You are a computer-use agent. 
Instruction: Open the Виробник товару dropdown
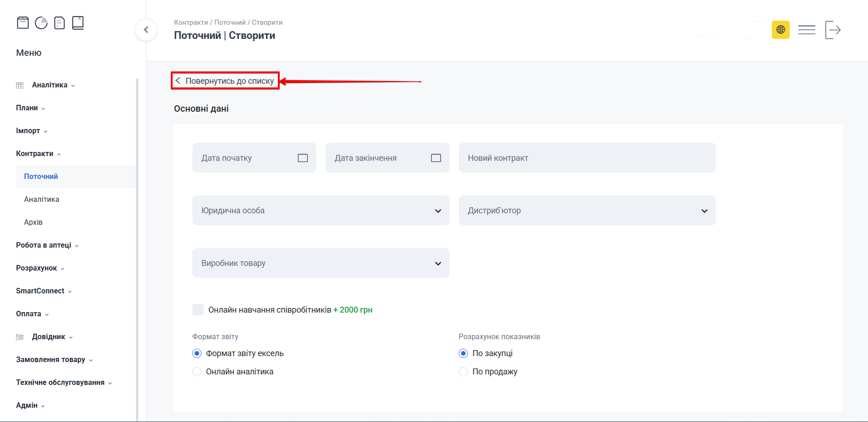click(320, 263)
